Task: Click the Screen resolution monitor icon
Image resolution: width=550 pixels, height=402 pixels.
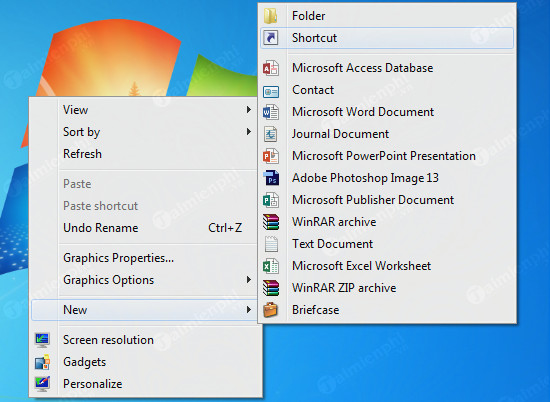Action: [42, 340]
